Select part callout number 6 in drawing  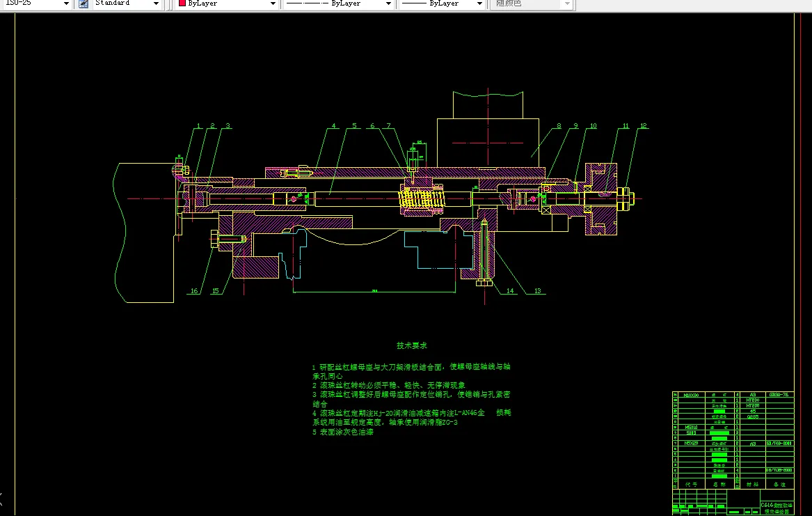[x=372, y=126]
